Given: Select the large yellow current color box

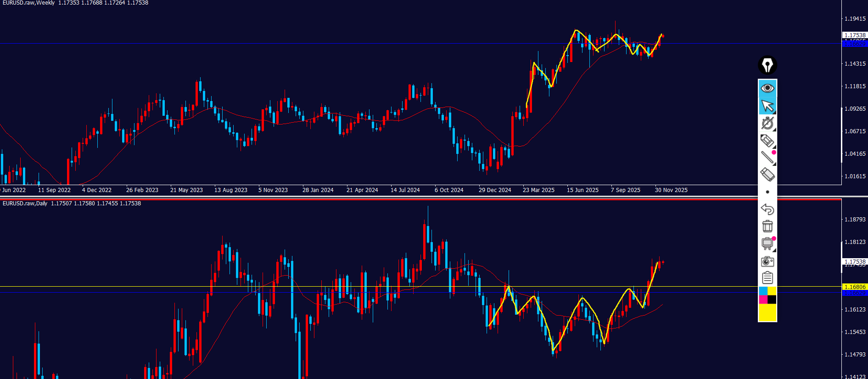Looking at the screenshot, I should pos(767,313).
